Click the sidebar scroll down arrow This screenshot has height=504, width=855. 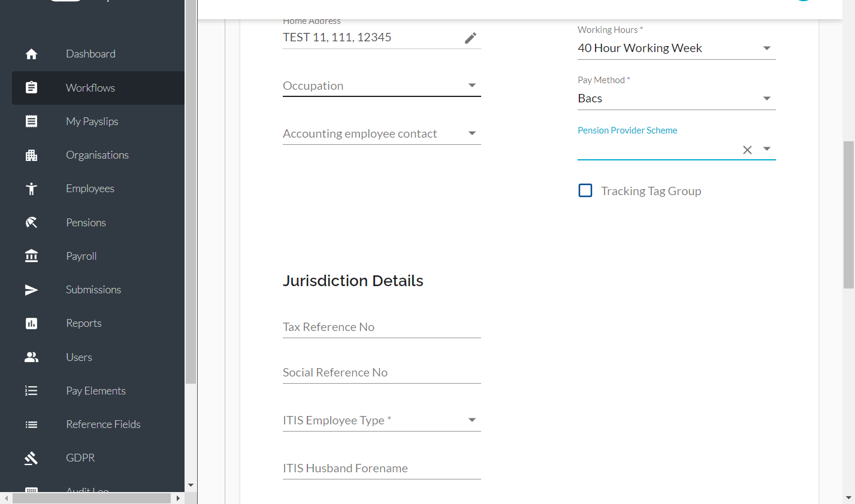point(191,485)
